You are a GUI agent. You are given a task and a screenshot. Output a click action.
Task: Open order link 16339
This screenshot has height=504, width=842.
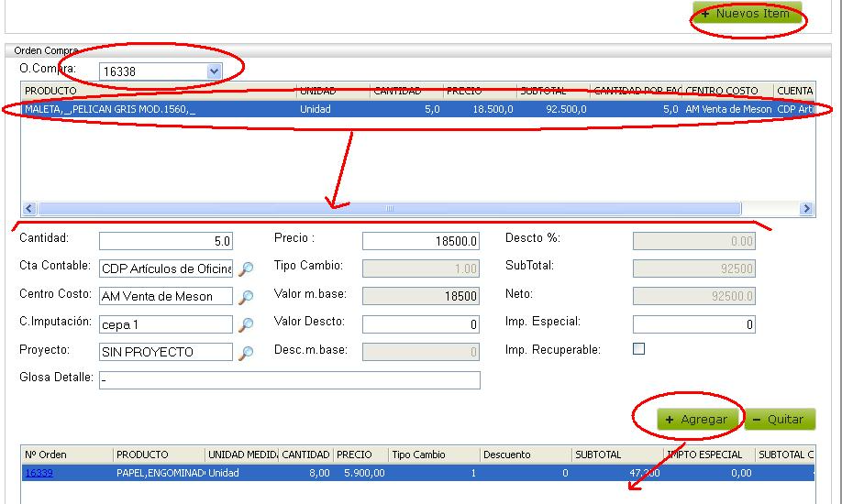(39, 473)
